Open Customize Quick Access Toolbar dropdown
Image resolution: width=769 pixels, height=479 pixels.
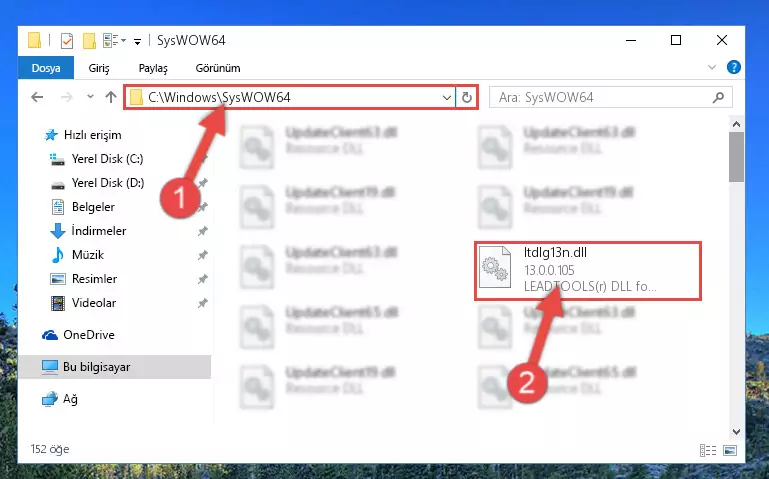(x=138, y=42)
